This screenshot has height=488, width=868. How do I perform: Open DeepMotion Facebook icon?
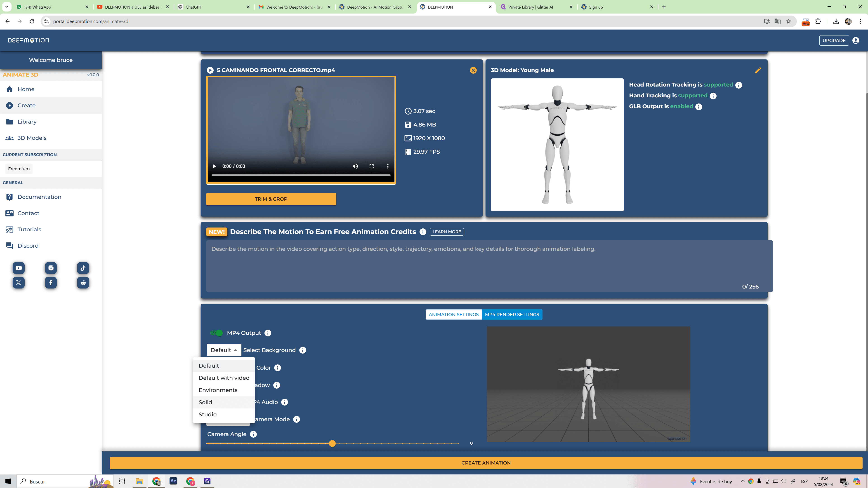point(51,283)
